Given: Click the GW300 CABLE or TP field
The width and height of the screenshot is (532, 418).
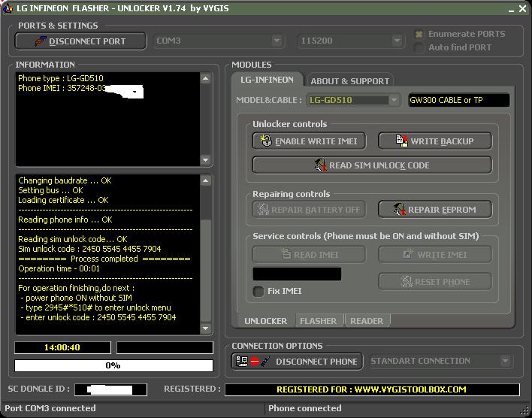Looking at the screenshot, I should [x=459, y=100].
